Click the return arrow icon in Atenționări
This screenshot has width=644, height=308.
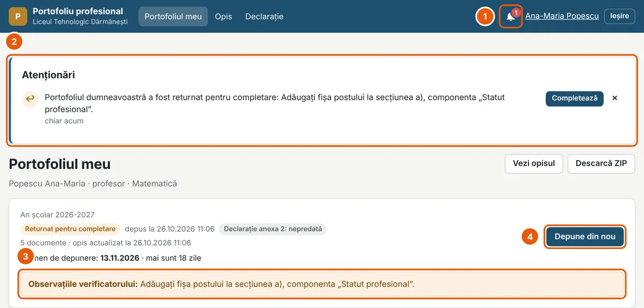(x=30, y=99)
